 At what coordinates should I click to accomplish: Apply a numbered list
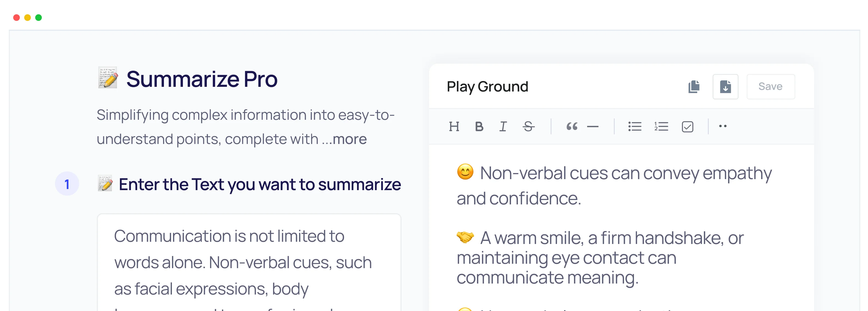(x=660, y=127)
